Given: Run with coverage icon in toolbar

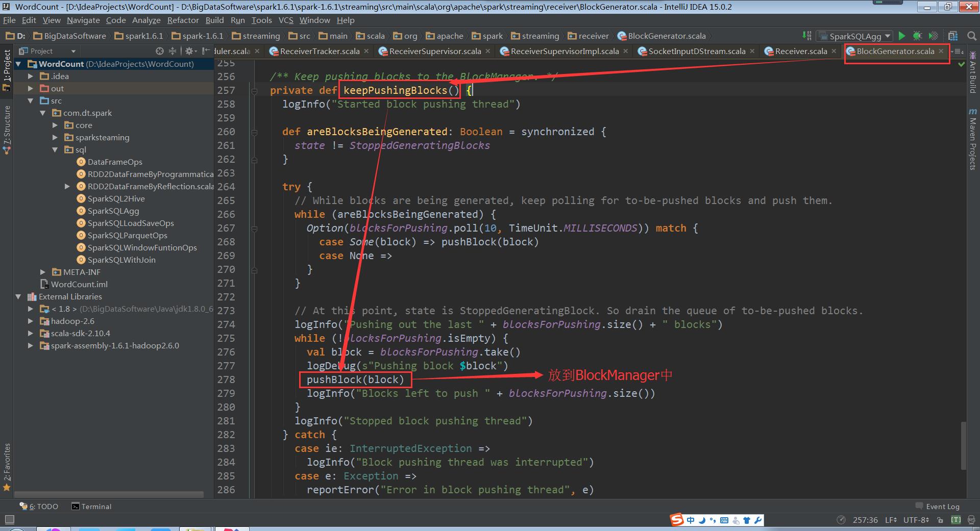Looking at the screenshot, I should point(933,36).
